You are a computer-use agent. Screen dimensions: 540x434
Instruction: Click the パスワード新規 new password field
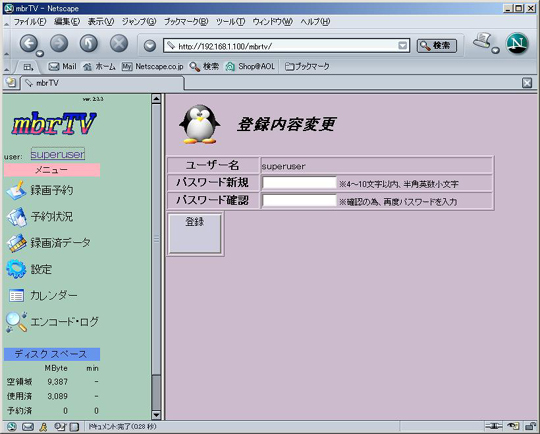[299, 183]
